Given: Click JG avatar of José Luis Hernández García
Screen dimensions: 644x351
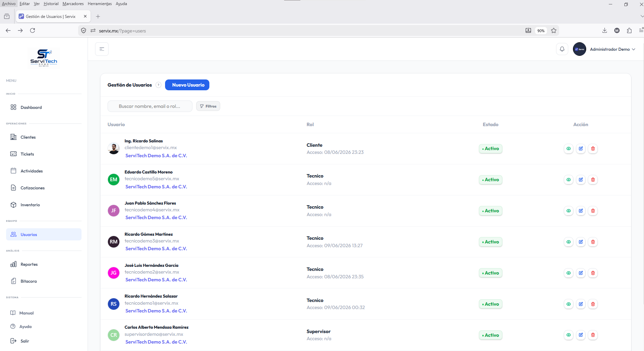Looking at the screenshot, I should tap(114, 273).
